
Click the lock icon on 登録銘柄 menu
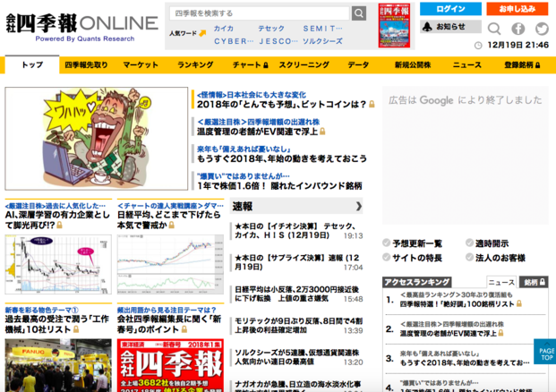(537, 65)
